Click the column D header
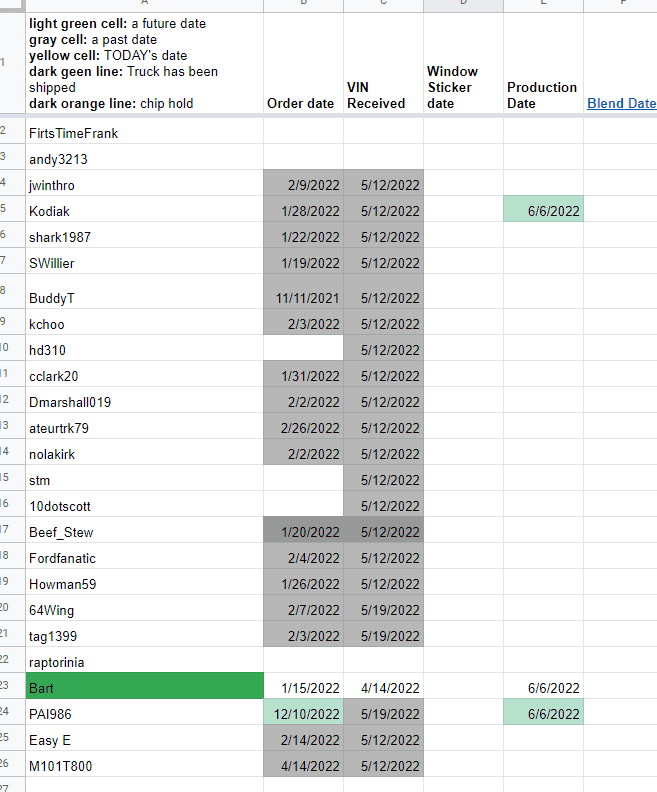The height and width of the screenshot is (792, 657). click(x=463, y=5)
